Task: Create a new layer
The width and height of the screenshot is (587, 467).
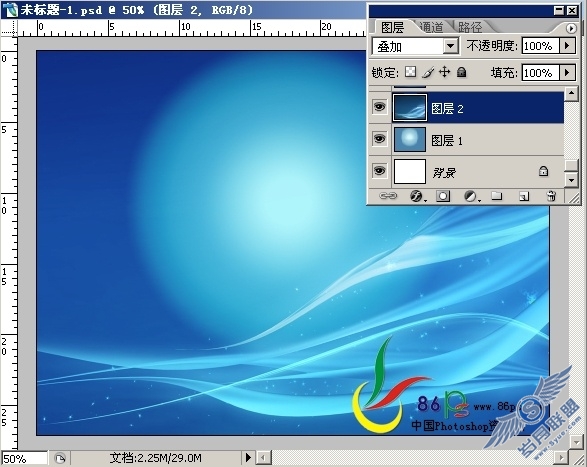Action: (524, 196)
